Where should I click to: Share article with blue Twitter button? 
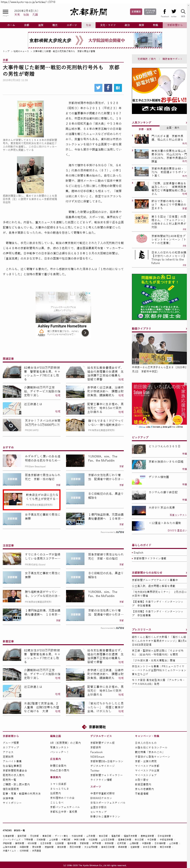pos(98,88)
